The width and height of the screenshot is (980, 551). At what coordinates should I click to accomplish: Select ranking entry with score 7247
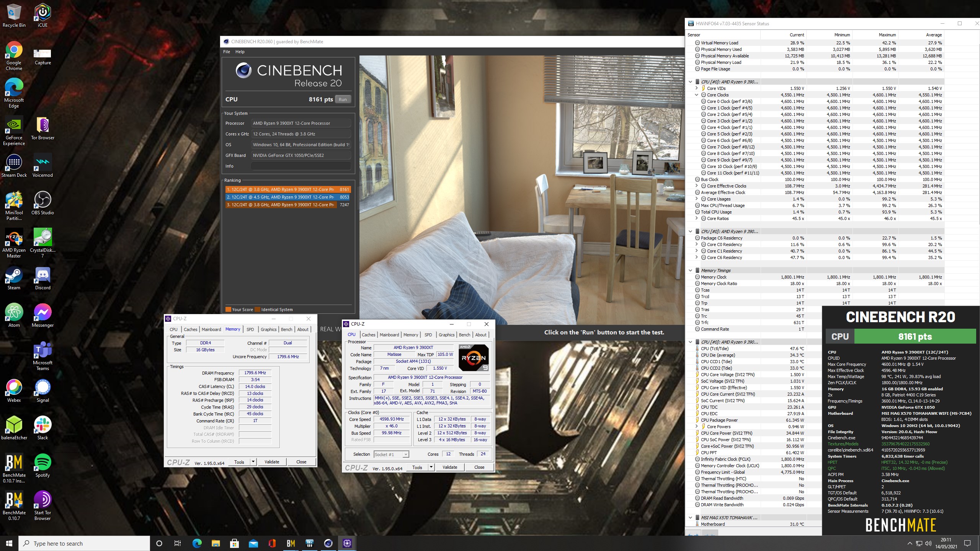point(288,205)
